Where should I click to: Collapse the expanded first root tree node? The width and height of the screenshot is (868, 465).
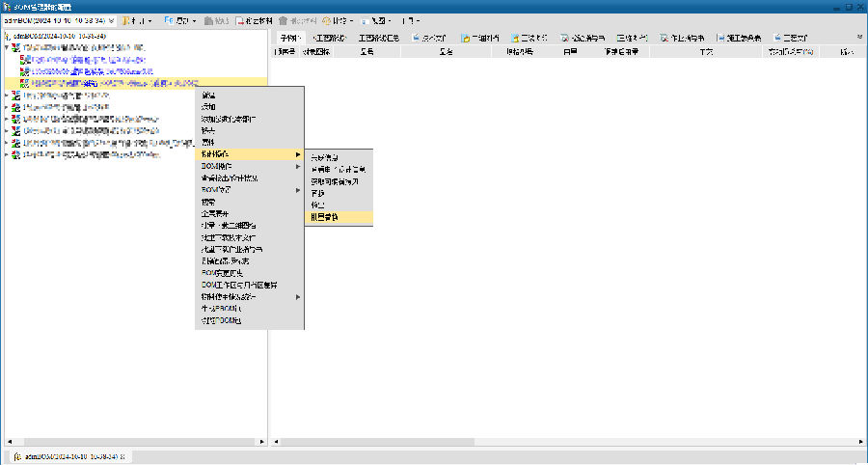click(6, 47)
